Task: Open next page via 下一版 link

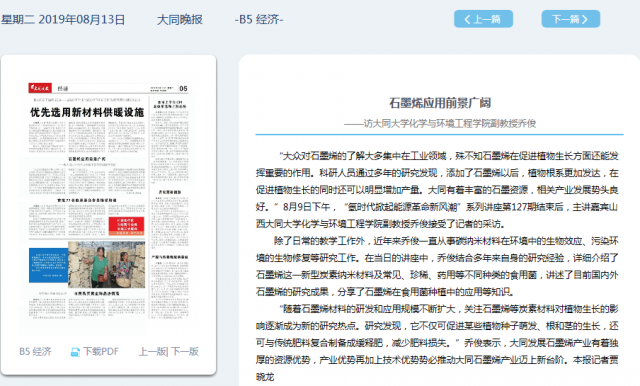Action: 184,351
